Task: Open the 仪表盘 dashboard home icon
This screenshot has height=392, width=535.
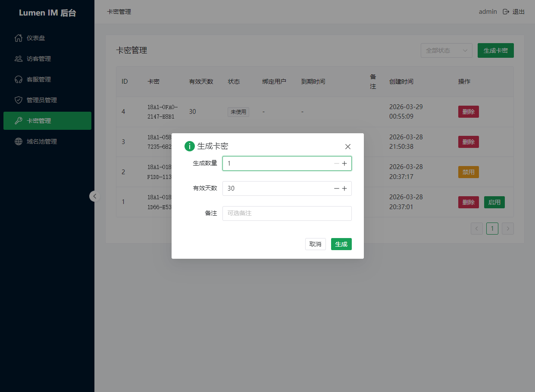Action: (18, 38)
